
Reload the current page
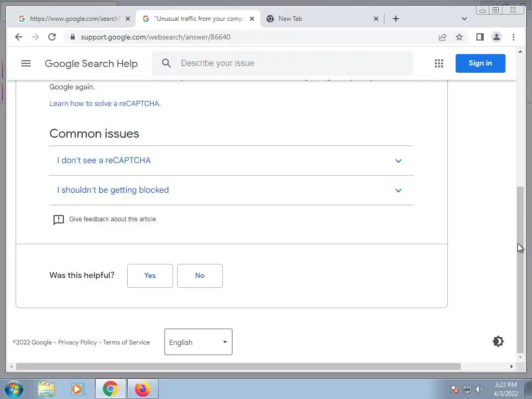point(52,37)
